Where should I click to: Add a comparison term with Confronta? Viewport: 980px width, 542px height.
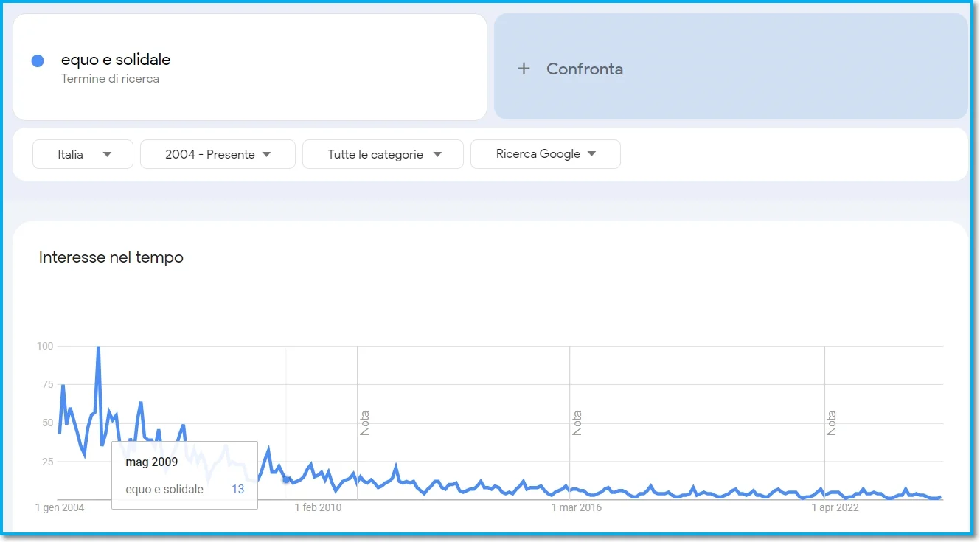pyautogui.click(x=731, y=66)
